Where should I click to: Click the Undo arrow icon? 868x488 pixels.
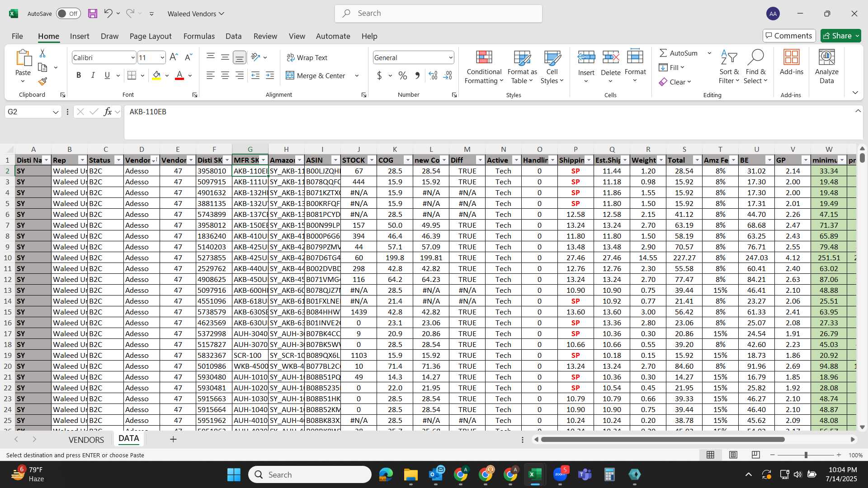tap(108, 14)
